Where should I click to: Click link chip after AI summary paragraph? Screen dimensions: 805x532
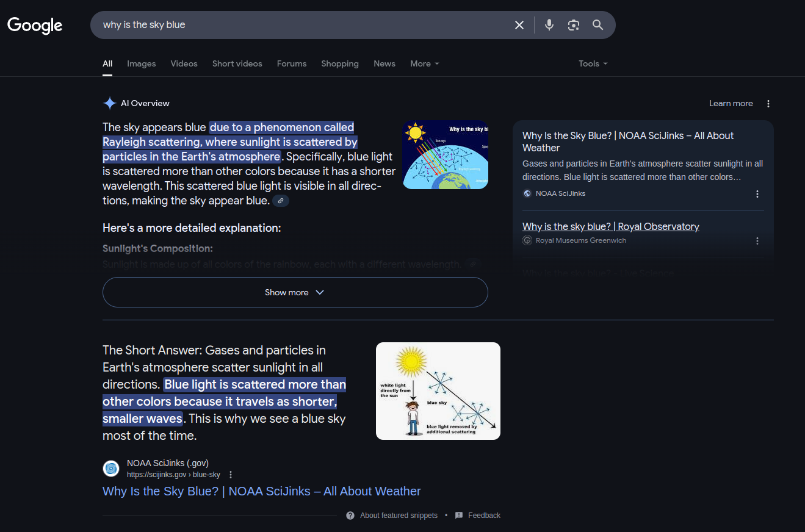(281, 201)
